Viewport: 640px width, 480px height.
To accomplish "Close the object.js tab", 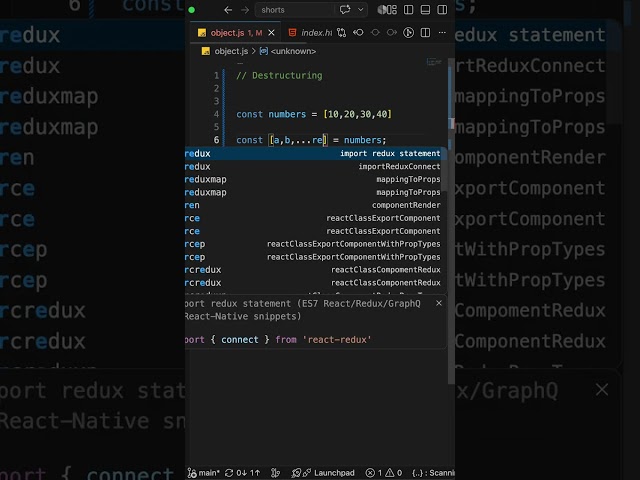I will [x=271, y=33].
